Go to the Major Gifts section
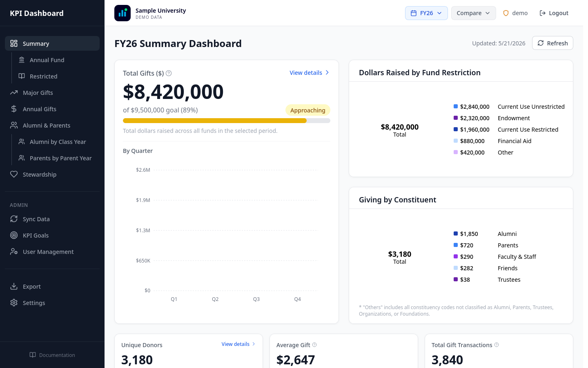The width and height of the screenshot is (588, 368). tap(52, 92)
